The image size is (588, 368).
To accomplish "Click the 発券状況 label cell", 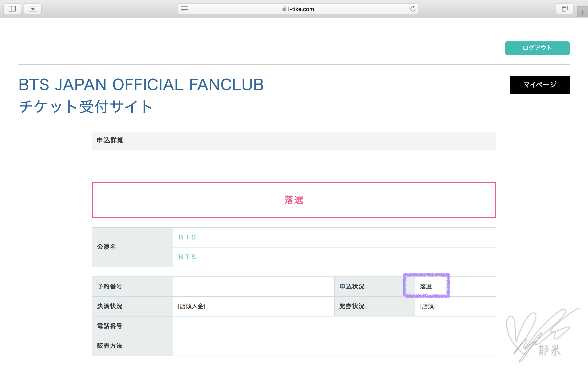I will click(374, 306).
